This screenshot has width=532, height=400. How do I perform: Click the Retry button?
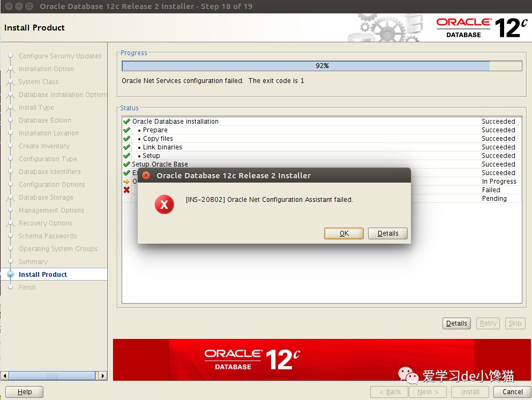[x=488, y=323]
